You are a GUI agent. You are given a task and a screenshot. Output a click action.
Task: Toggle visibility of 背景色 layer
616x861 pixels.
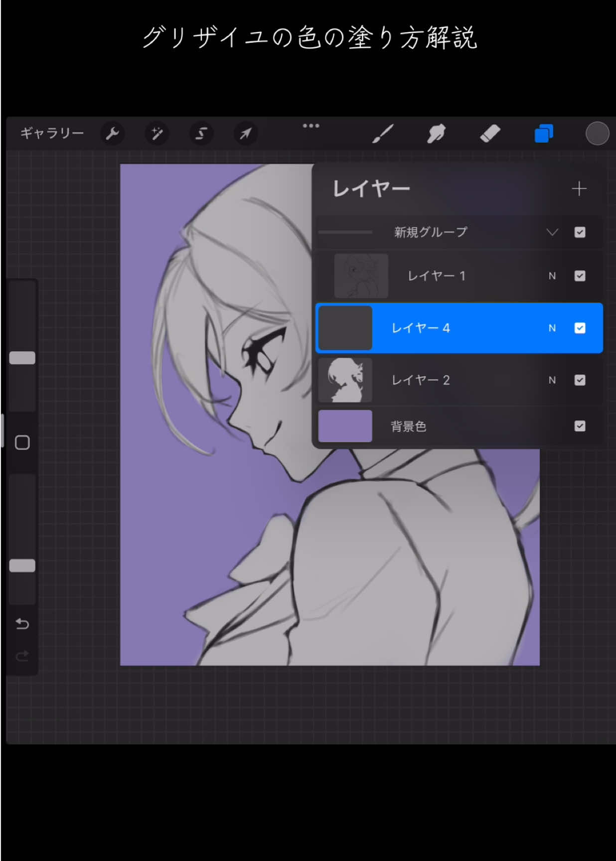[x=580, y=426]
